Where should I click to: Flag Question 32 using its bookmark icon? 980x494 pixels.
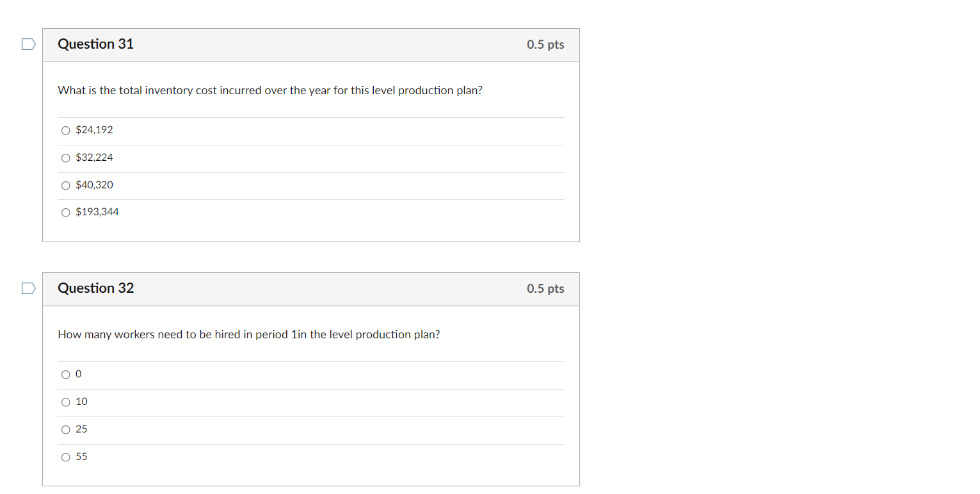[x=28, y=288]
